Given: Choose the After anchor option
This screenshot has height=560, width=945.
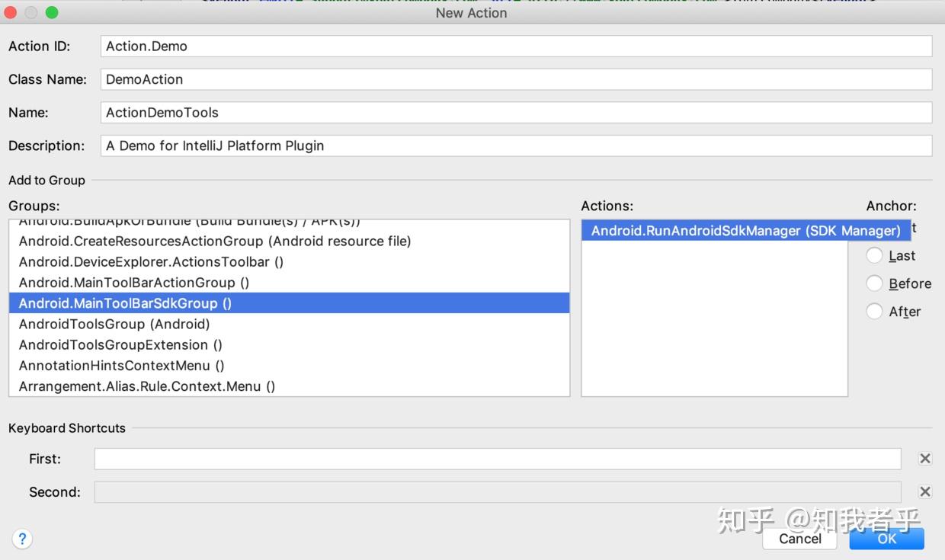Looking at the screenshot, I should (x=874, y=311).
